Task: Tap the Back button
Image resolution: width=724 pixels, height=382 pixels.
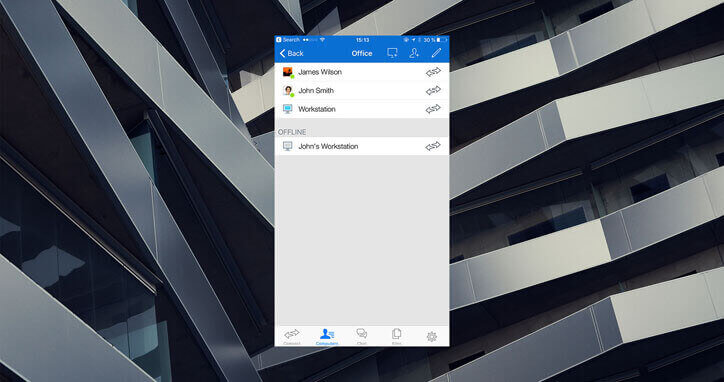Action: coord(291,54)
